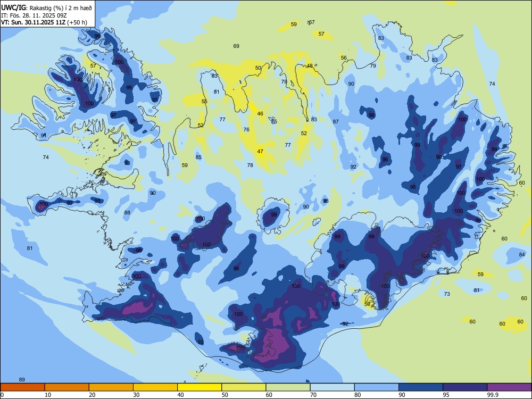Click the humidity value '88' on the map
Image resolution: width=532 pixels, height=399 pixels.
[127, 213]
